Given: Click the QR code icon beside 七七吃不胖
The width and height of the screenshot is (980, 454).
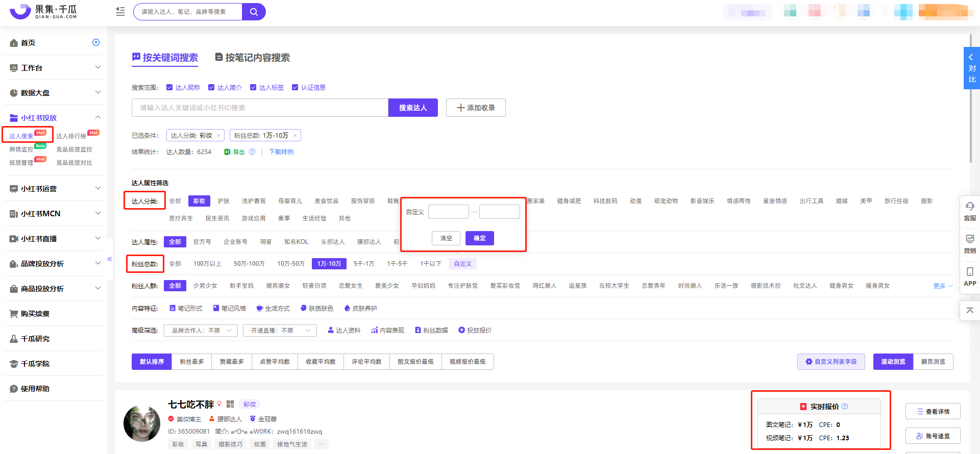Looking at the screenshot, I should (230, 404).
